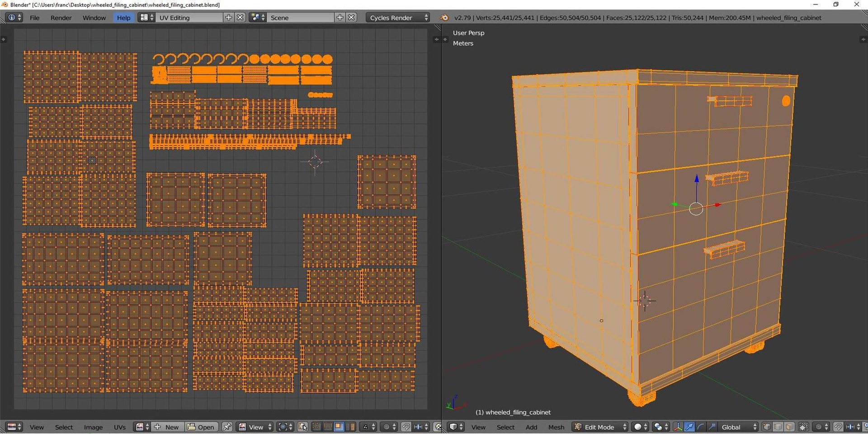Select UV vertex selection mode
Screen dimensions: 868x434
pyautogui.click(x=316, y=427)
